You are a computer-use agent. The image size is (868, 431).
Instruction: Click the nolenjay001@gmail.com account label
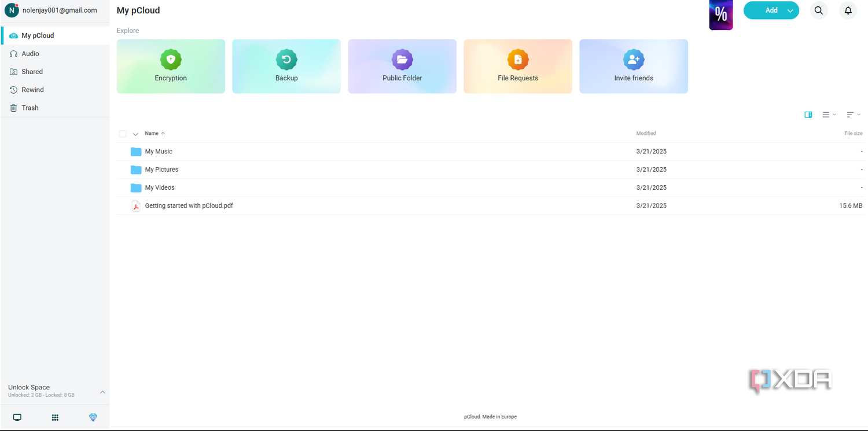[x=60, y=10]
